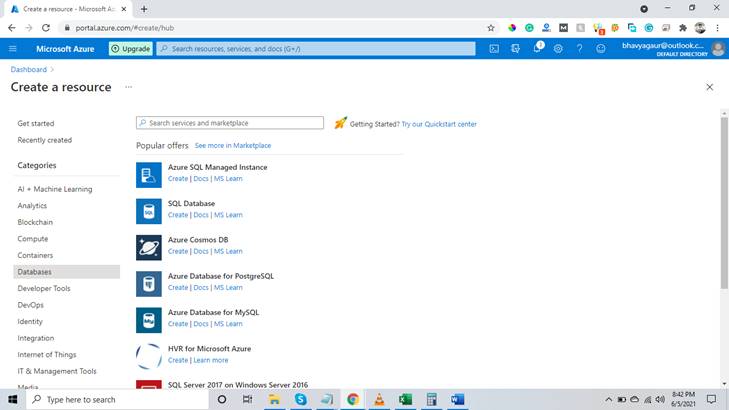Click the blade vertical scrollbar
This screenshot has width=729, height=410.
click(x=724, y=203)
